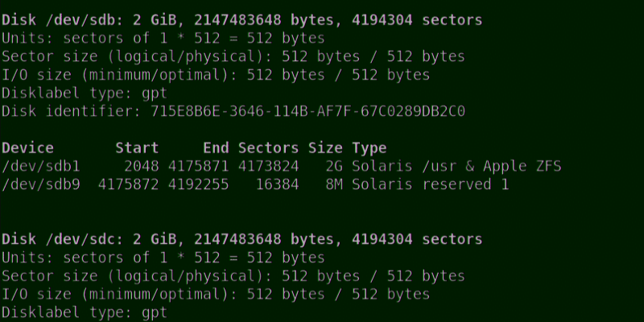Click 'Units' line under the /dev/sdc heading
This screenshot has height=322, width=644.
(x=163, y=258)
